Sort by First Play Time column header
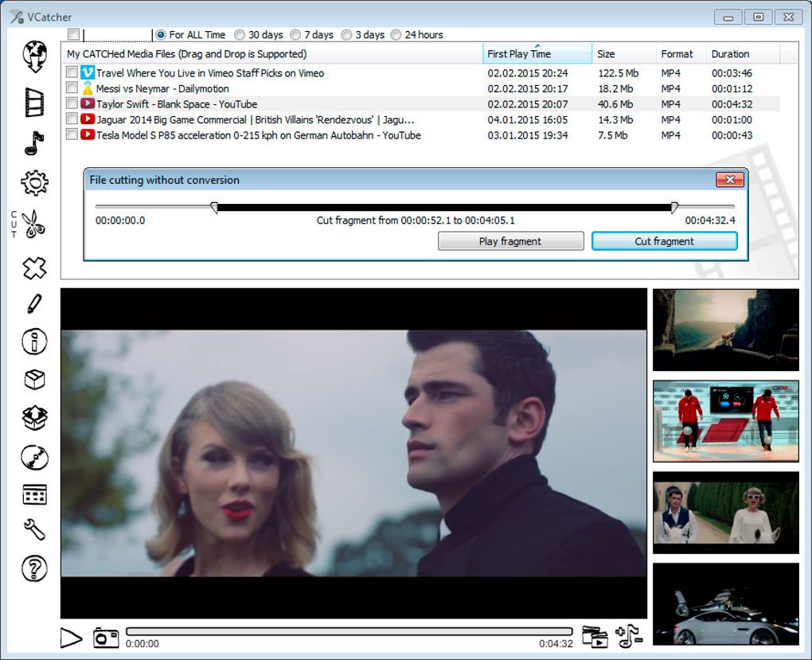 point(537,54)
